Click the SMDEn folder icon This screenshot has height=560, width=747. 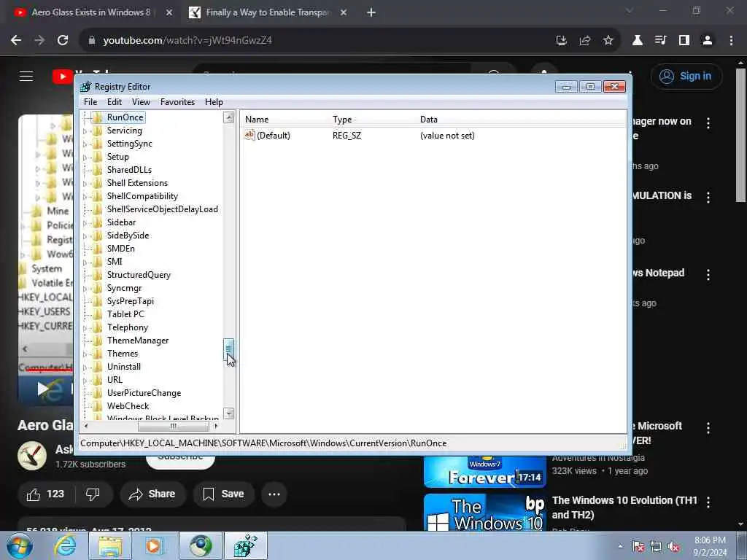pyautogui.click(x=97, y=249)
